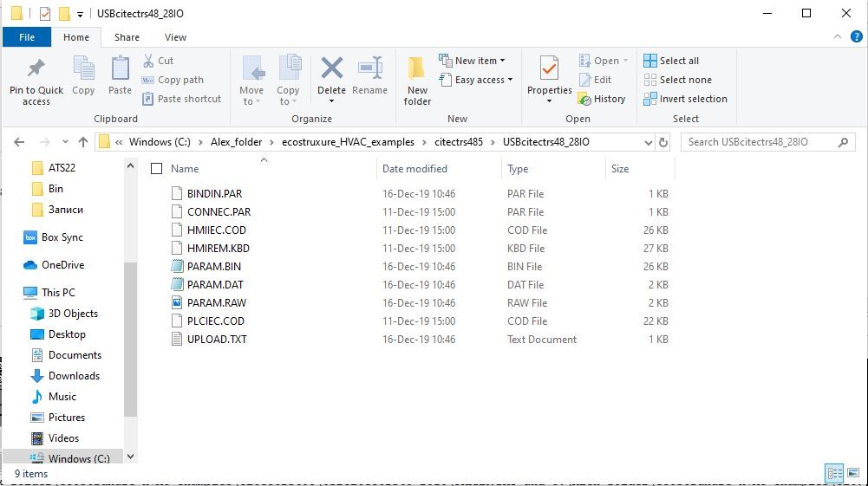Open the file Properties icon

[549, 69]
